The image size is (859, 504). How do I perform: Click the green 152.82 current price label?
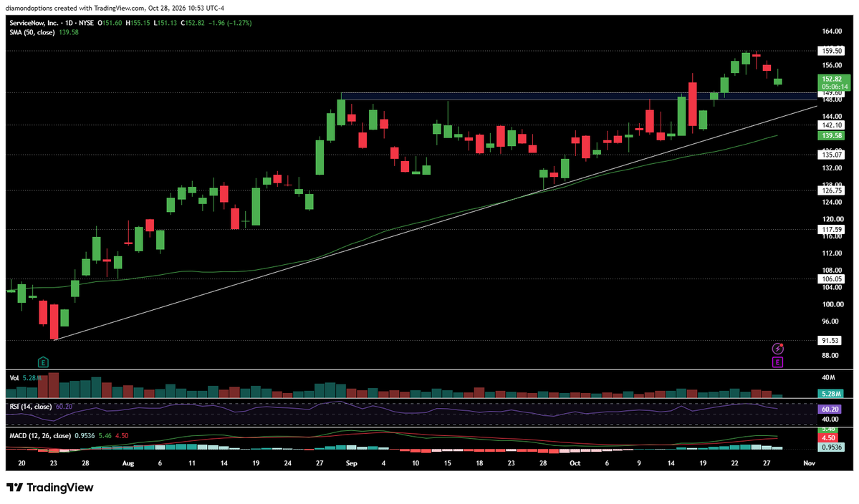(833, 79)
